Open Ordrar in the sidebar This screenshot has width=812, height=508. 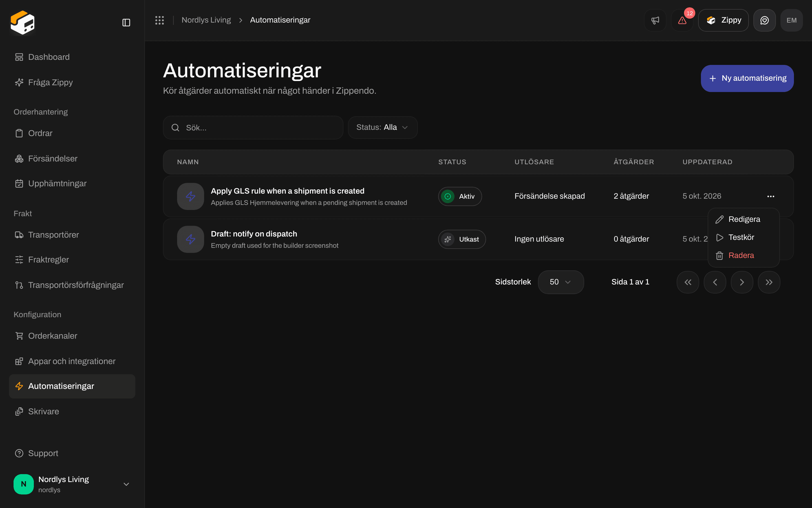tap(72, 133)
